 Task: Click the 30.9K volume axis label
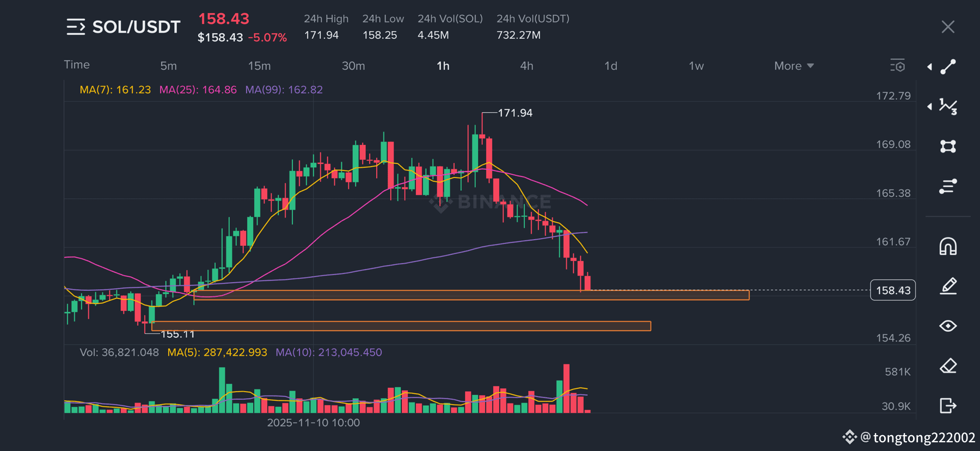pos(896,406)
